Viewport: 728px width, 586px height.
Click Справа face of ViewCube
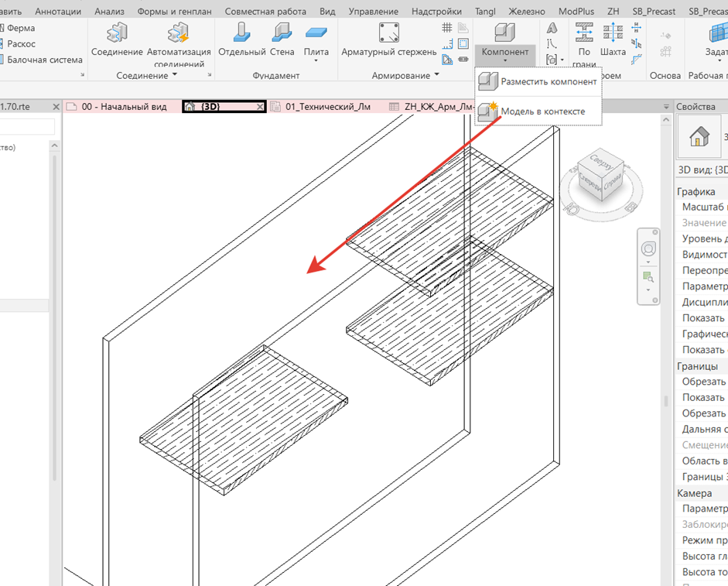[614, 183]
